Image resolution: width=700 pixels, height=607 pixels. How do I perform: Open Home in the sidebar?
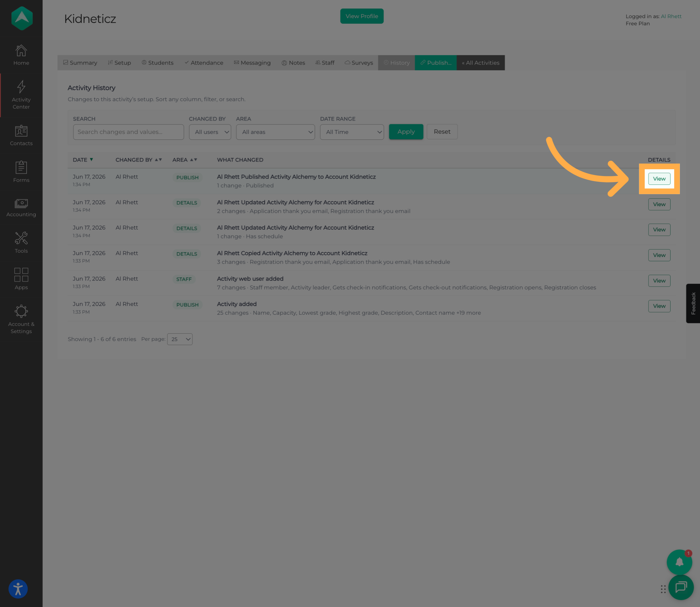21,55
